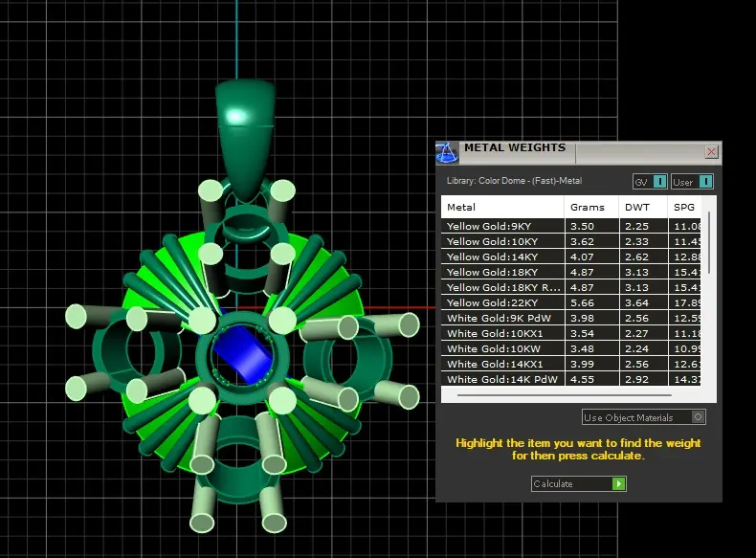Click the 3.50 grams value
Image resolution: width=756 pixels, height=558 pixels.
coord(582,226)
